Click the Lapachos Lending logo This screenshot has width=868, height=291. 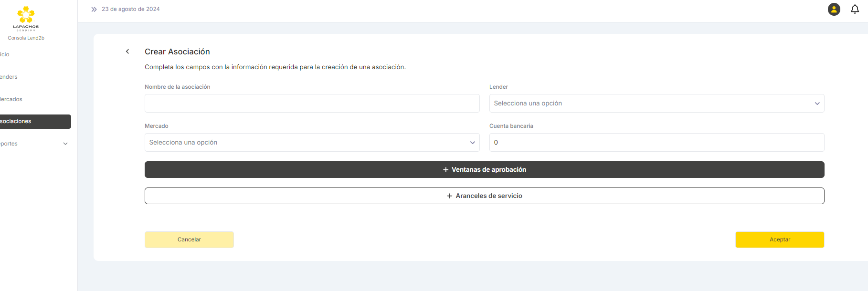pyautogui.click(x=26, y=18)
